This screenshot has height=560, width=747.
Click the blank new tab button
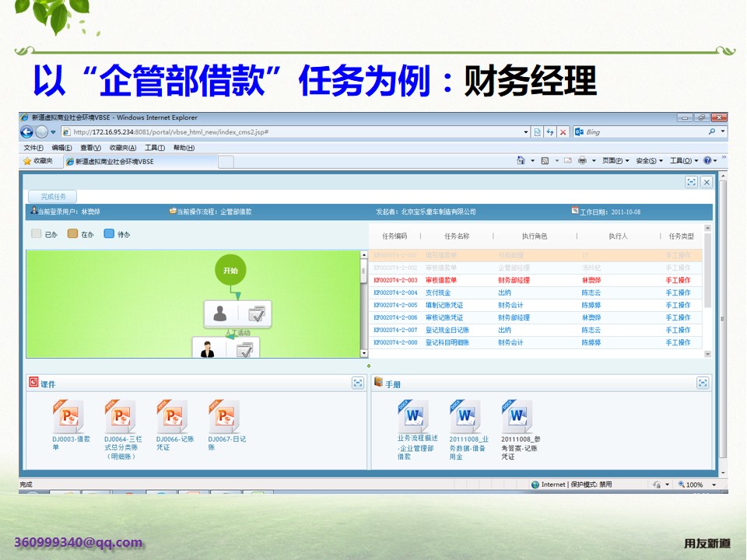[x=226, y=162]
